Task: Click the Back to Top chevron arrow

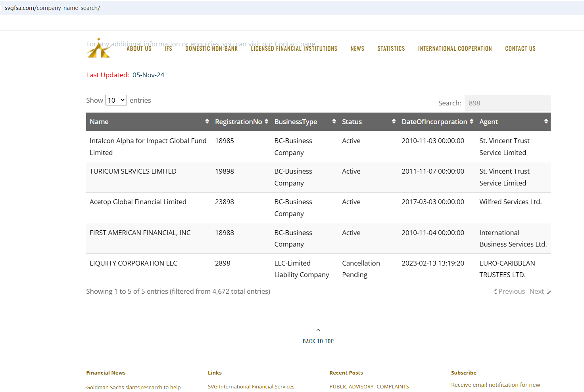Action: (318, 330)
